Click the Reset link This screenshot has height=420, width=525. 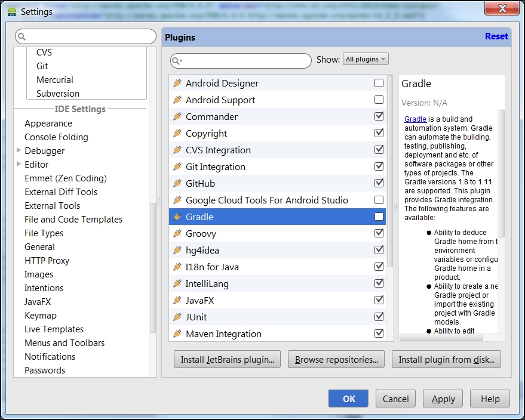point(496,36)
